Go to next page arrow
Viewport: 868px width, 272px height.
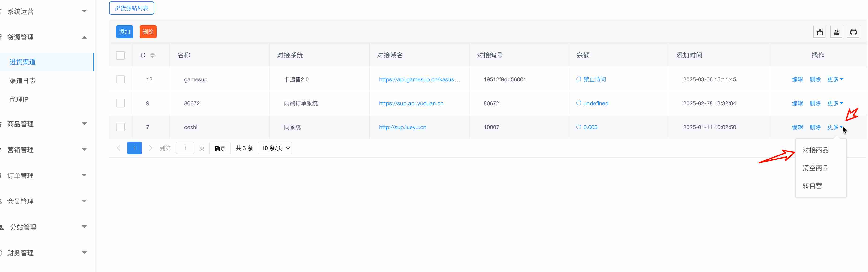pos(151,148)
